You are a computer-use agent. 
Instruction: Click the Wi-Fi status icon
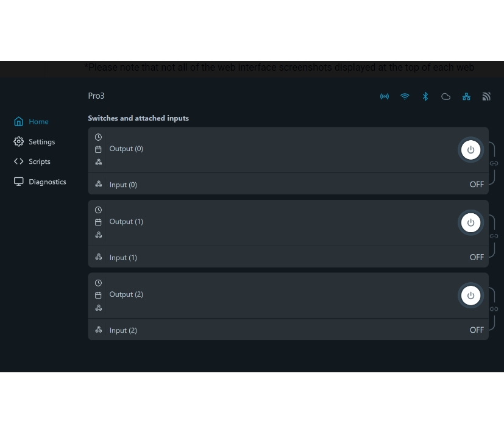[x=405, y=96]
